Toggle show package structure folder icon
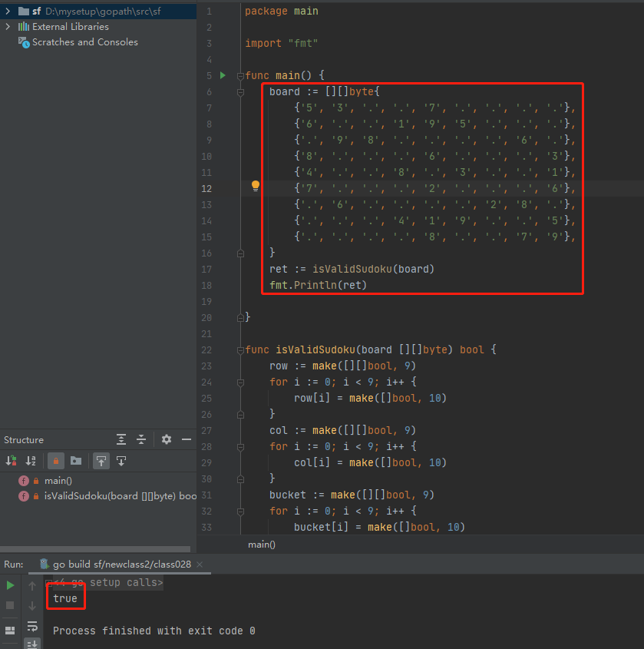Viewport: 644px width, 649px height. pos(76,461)
